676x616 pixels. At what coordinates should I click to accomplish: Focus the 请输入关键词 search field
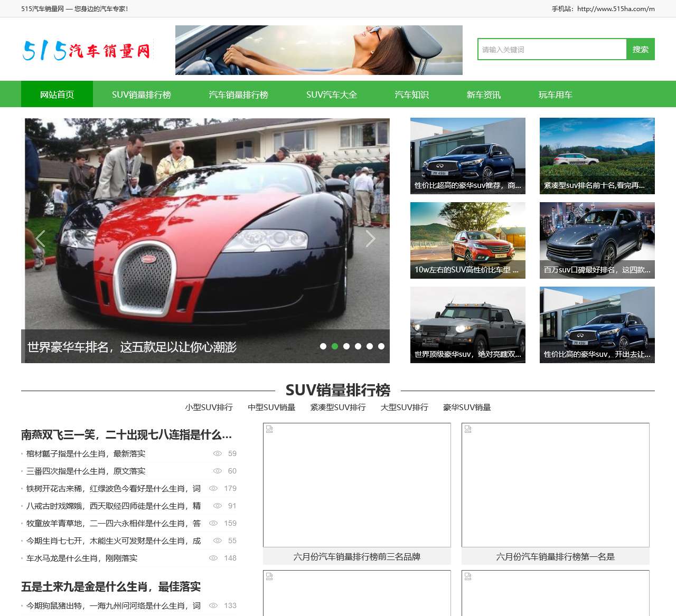552,49
